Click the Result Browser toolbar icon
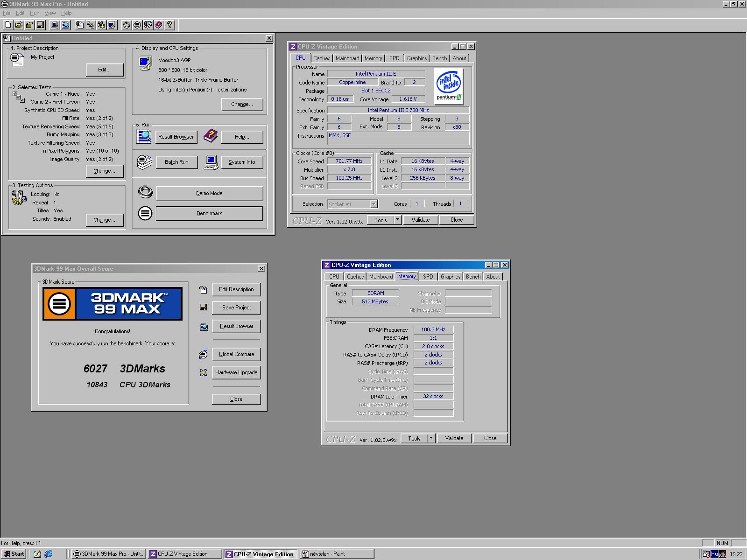This screenshot has height=560, width=747. pos(65,25)
